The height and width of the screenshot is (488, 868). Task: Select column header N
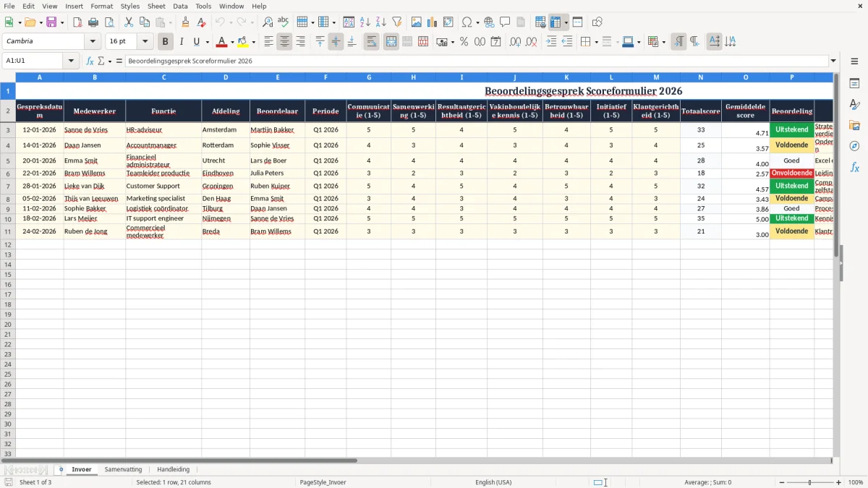point(701,77)
